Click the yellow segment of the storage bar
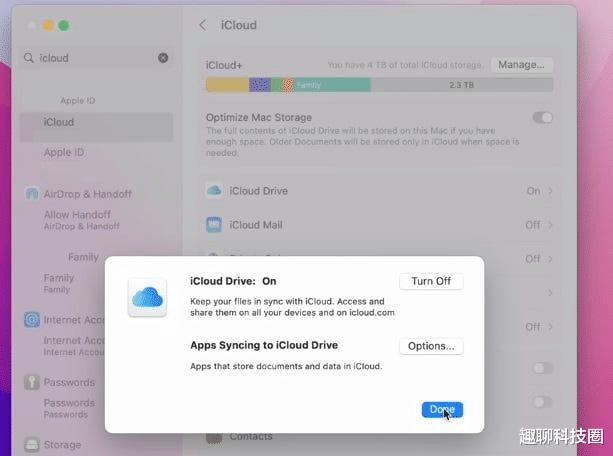Image resolution: width=613 pixels, height=456 pixels. (x=228, y=85)
